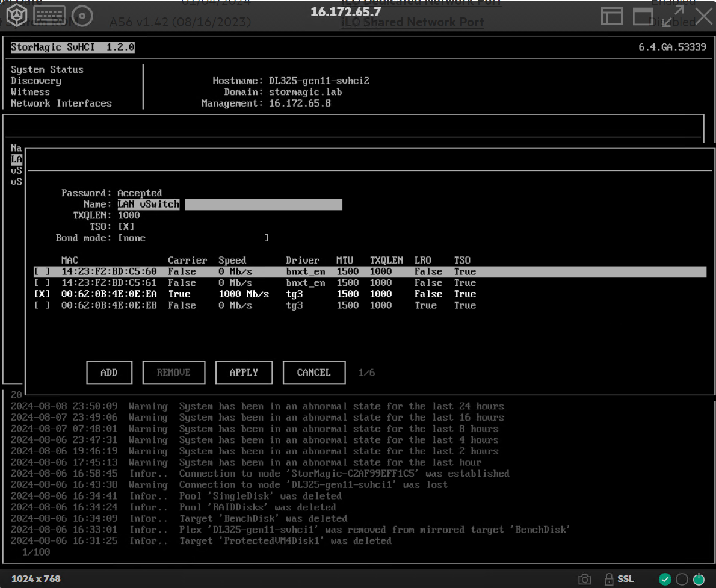Click the tg3 driver in EA row
Image resolution: width=716 pixels, height=588 pixels.
[294, 294]
